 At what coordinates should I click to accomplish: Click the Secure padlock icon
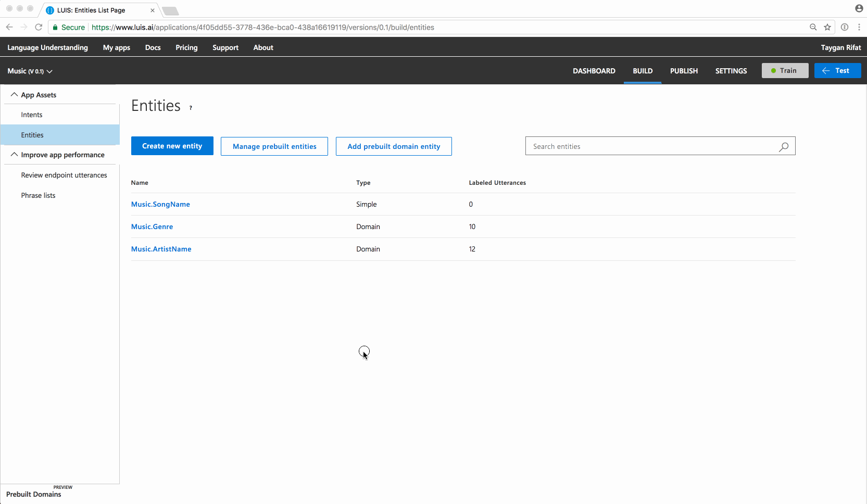(x=55, y=28)
